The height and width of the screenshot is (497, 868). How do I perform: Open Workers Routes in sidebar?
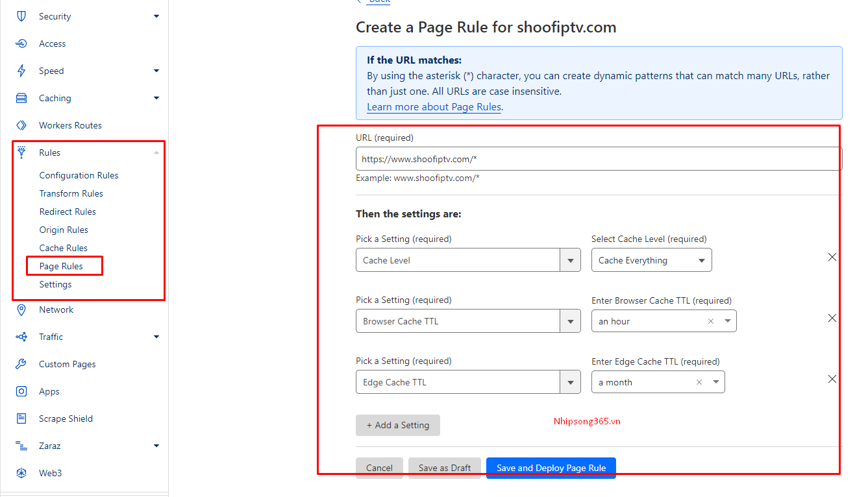point(70,125)
